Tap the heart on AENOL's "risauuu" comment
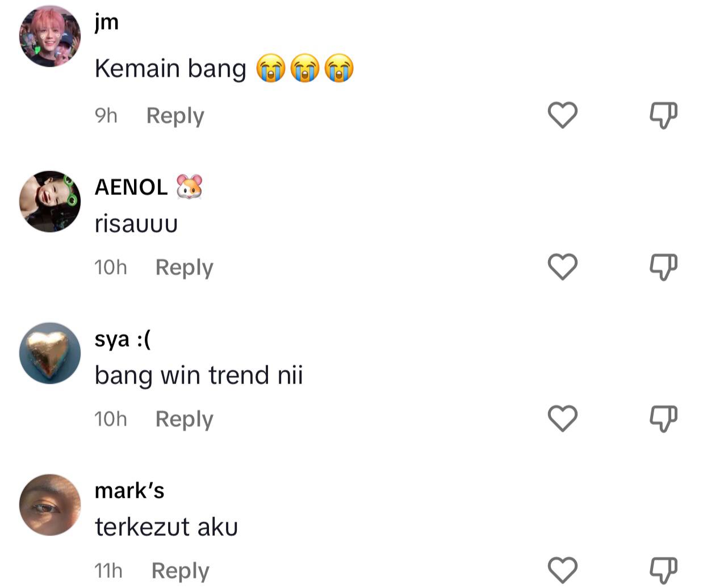This screenshot has height=588, width=703. (562, 267)
